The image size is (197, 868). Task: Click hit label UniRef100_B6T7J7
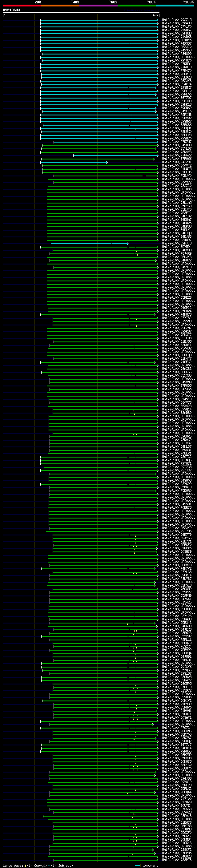[177, 745]
